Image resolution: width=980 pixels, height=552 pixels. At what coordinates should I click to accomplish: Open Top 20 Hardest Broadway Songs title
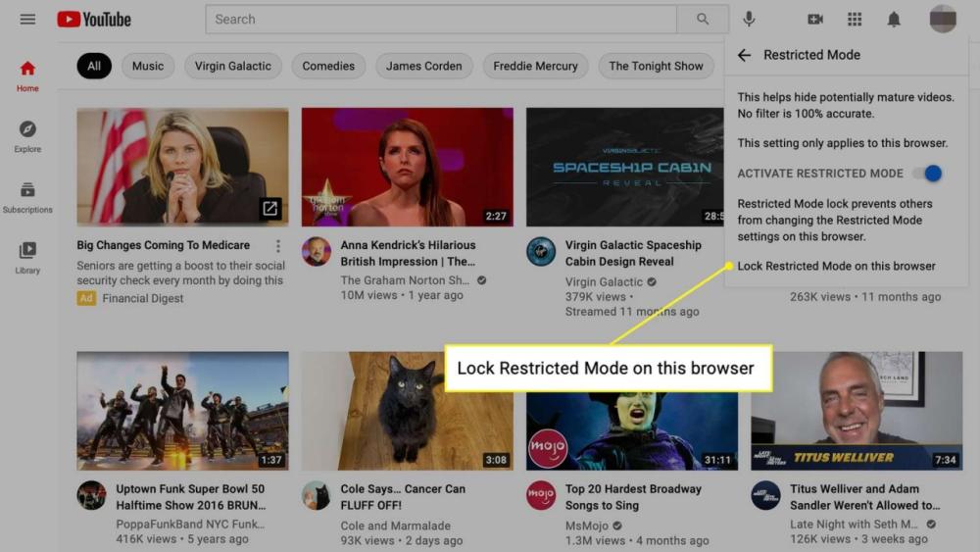pos(633,497)
